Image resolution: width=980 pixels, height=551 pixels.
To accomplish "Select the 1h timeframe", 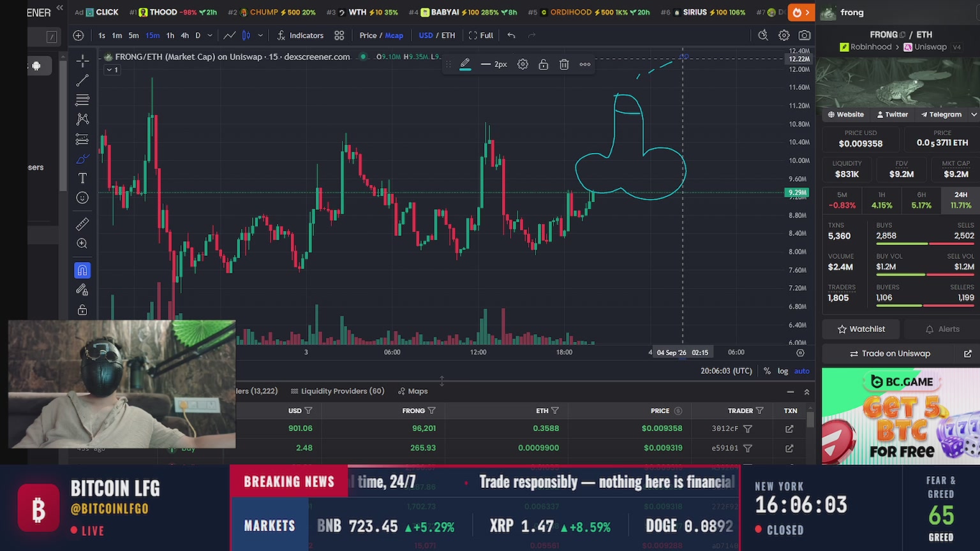I will pos(170,35).
